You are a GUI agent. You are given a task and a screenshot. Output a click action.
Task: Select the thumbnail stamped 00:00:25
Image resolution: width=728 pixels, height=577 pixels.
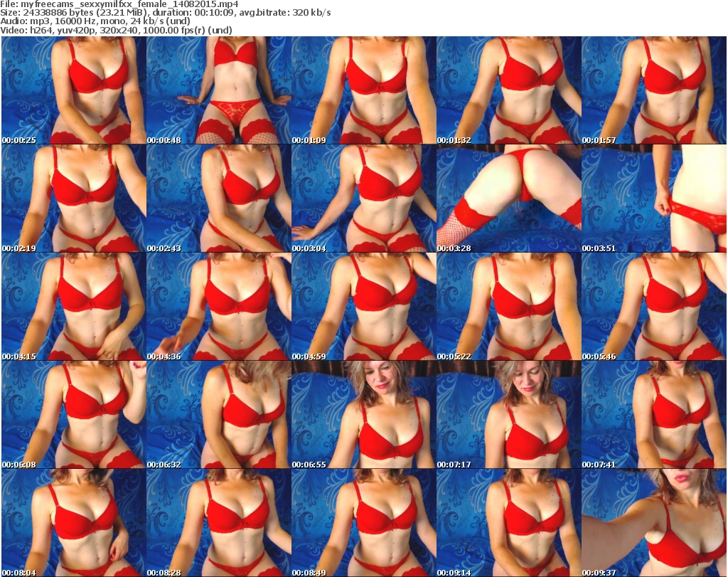point(74,90)
